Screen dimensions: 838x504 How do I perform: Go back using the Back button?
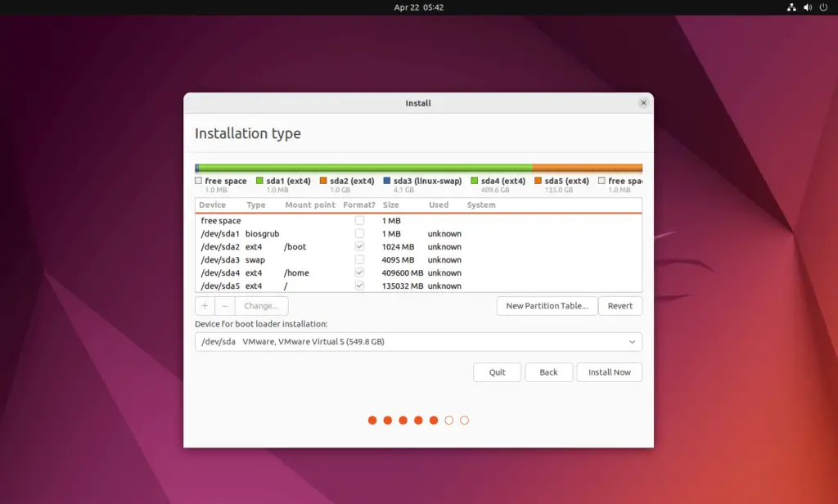[x=548, y=372]
